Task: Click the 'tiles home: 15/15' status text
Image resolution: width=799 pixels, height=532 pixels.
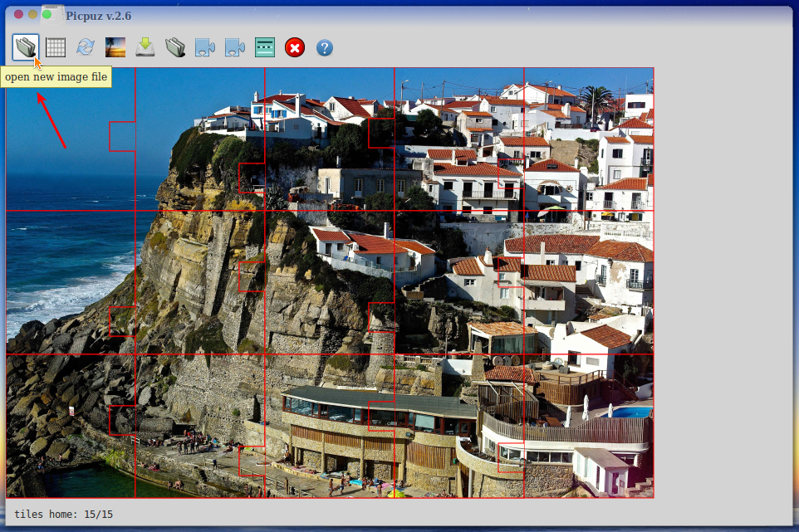Action: point(64,515)
